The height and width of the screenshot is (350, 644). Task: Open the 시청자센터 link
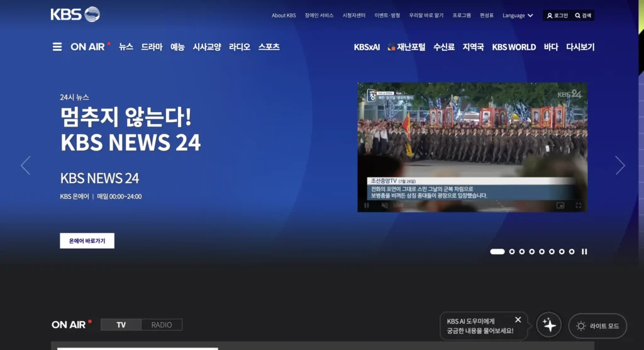(x=353, y=16)
